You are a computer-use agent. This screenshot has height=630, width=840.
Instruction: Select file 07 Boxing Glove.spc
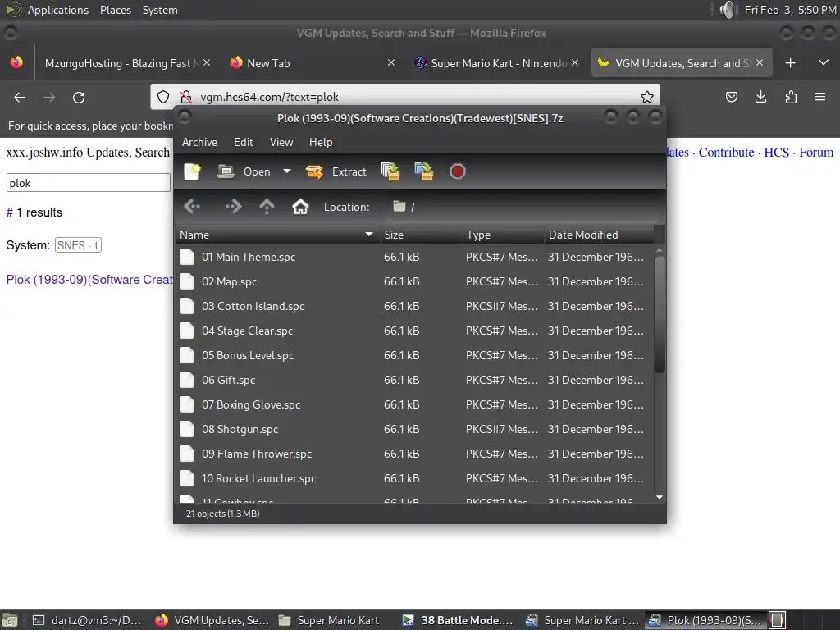(x=413, y=405)
